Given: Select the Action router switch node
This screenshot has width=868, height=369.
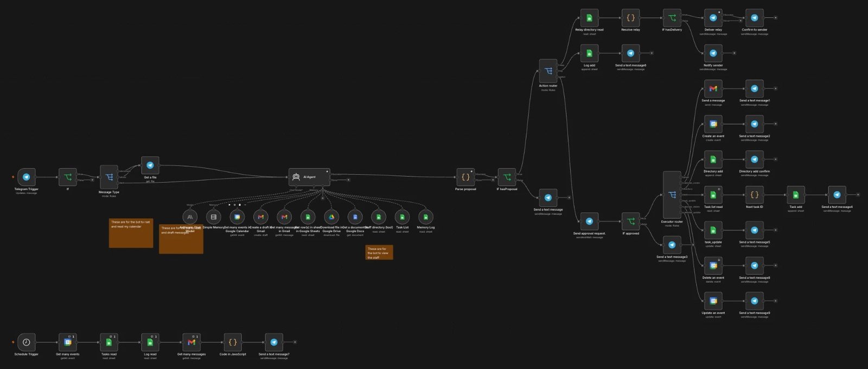Looking at the screenshot, I should [x=548, y=71].
